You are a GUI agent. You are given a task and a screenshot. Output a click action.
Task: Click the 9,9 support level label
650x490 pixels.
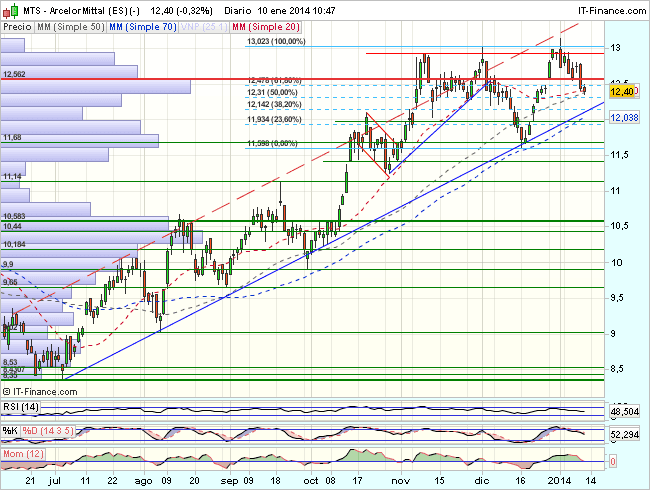8,264
